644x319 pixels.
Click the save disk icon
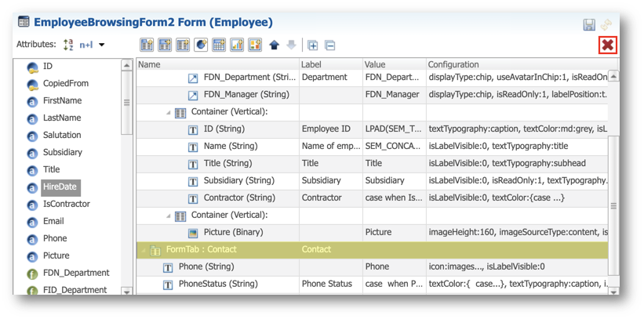click(589, 24)
